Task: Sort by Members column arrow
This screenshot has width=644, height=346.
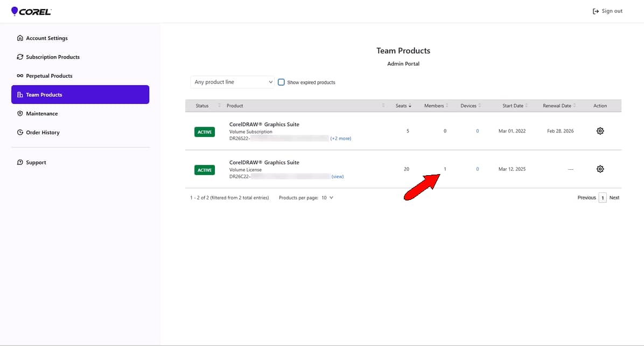Action: [x=447, y=106]
